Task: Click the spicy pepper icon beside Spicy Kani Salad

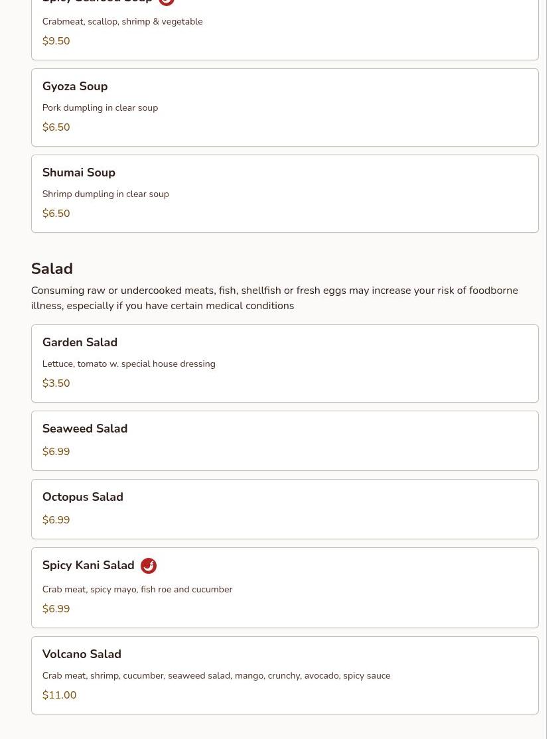Action: point(149,566)
